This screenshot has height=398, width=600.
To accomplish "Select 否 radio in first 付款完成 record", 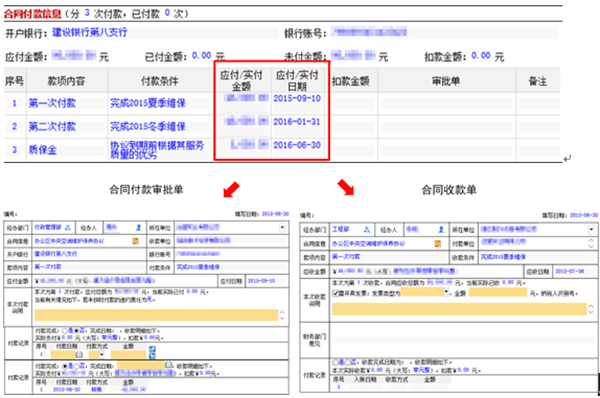I will tap(76, 331).
